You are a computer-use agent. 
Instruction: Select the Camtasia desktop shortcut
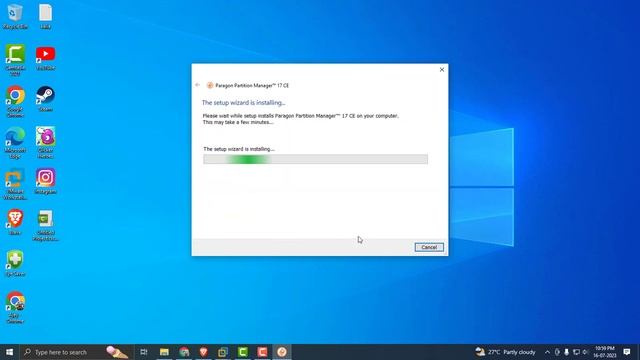(15, 60)
